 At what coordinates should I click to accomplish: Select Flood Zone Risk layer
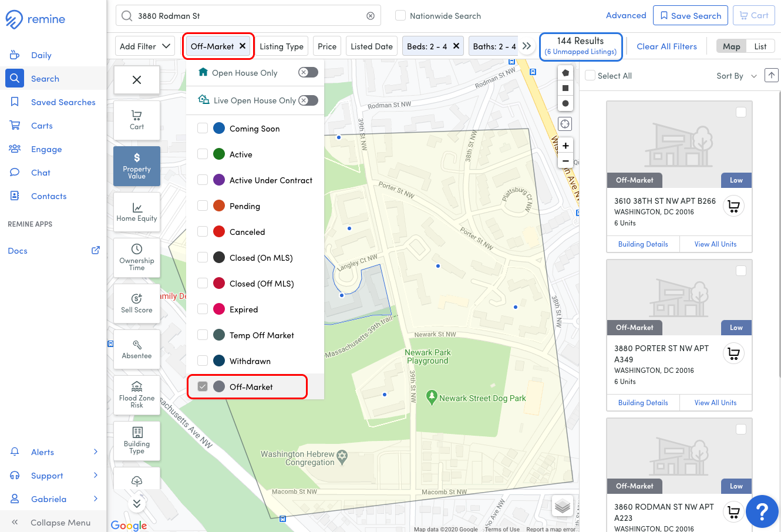click(137, 395)
